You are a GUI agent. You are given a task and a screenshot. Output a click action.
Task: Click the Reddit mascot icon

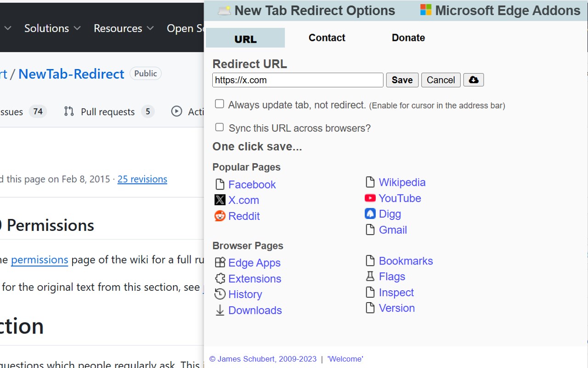[x=220, y=216]
